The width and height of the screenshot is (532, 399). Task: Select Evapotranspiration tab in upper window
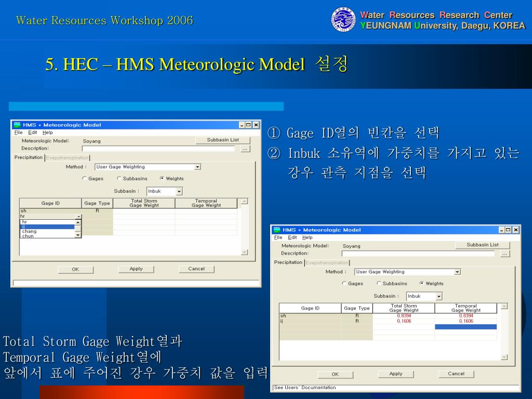67,158
